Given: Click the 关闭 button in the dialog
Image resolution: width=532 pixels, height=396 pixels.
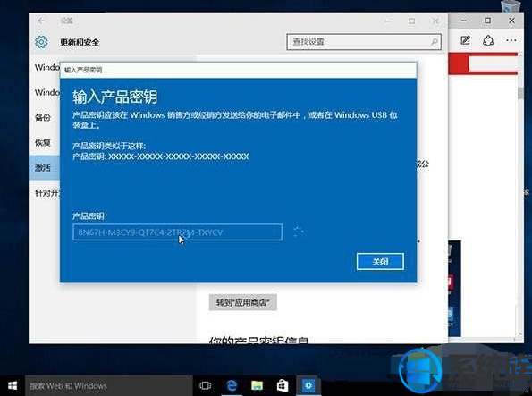Looking at the screenshot, I should (x=380, y=261).
